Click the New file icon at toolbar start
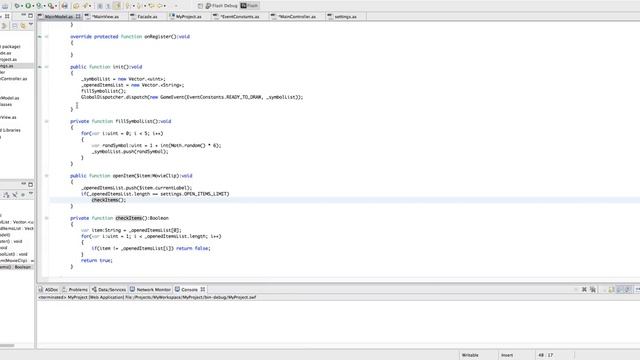 click(4, 6)
